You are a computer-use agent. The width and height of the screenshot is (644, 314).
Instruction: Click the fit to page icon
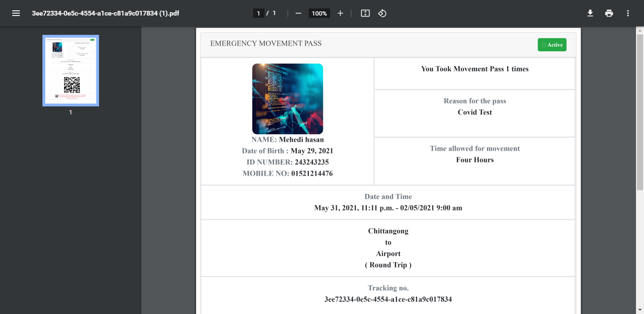tap(365, 13)
